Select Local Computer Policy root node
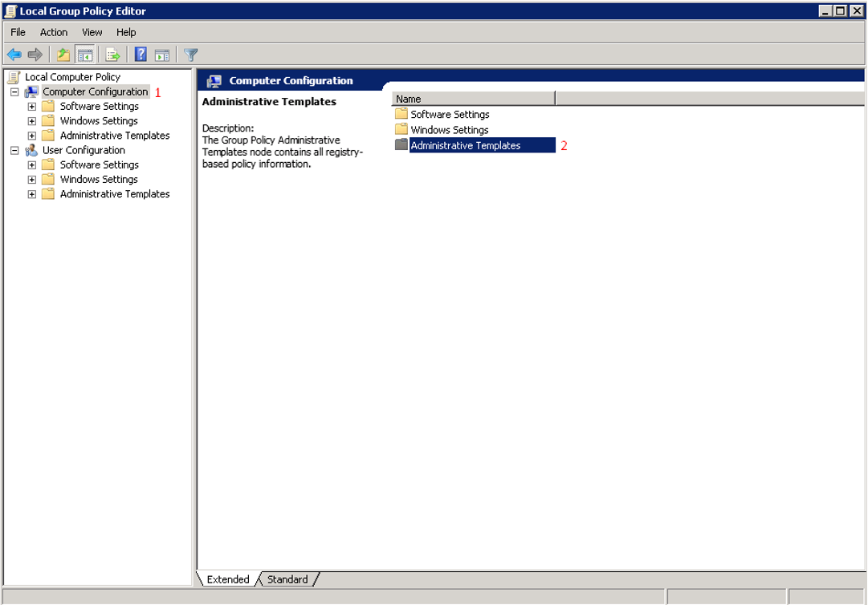Image resolution: width=868 pixels, height=605 pixels. click(x=72, y=77)
